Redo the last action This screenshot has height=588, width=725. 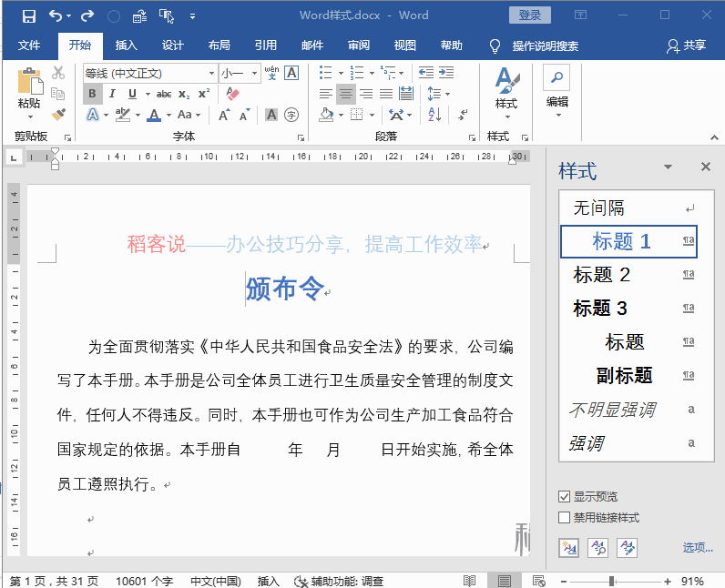(x=87, y=16)
